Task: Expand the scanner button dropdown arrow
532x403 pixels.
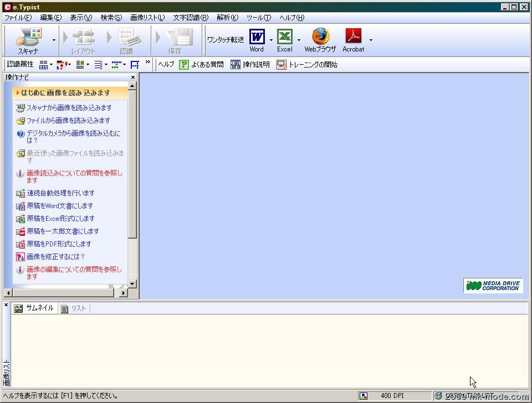Action: coord(54,40)
